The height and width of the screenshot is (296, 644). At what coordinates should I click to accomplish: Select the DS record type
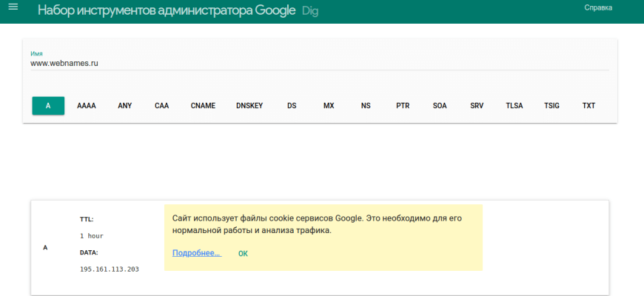pyautogui.click(x=292, y=106)
